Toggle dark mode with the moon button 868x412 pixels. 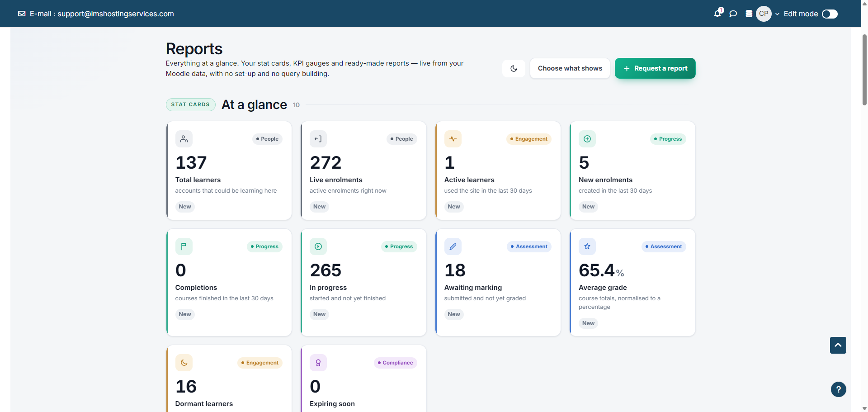tap(514, 68)
